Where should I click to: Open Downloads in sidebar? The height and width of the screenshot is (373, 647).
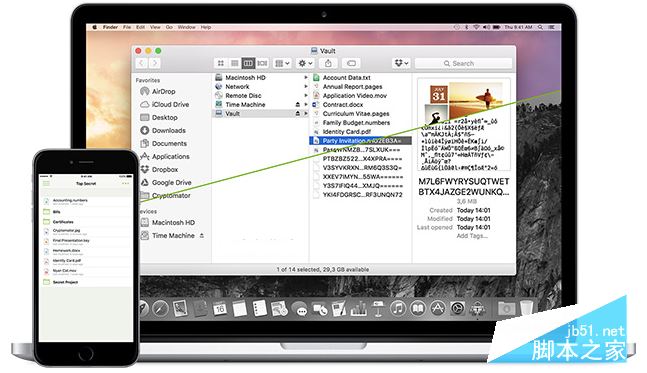tap(163, 130)
